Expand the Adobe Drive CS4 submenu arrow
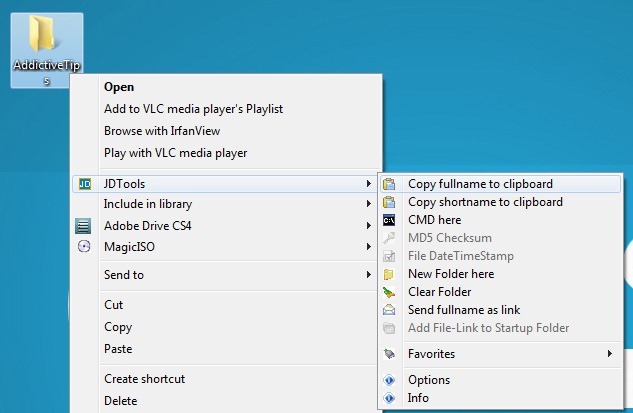This screenshot has height=413, width=633. (368, 225)
